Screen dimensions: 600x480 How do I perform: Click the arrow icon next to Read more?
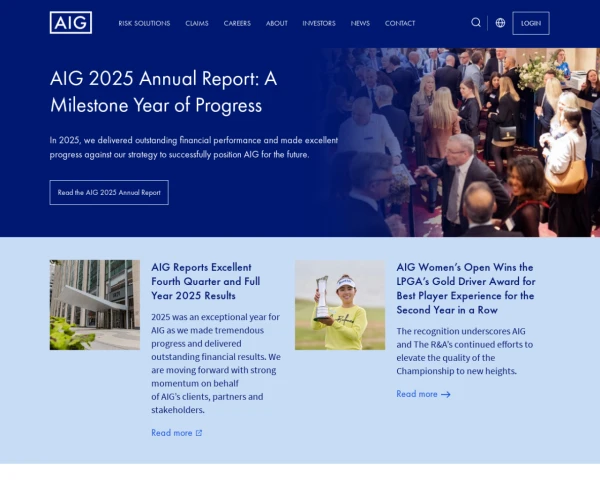(x=446, y=394)
